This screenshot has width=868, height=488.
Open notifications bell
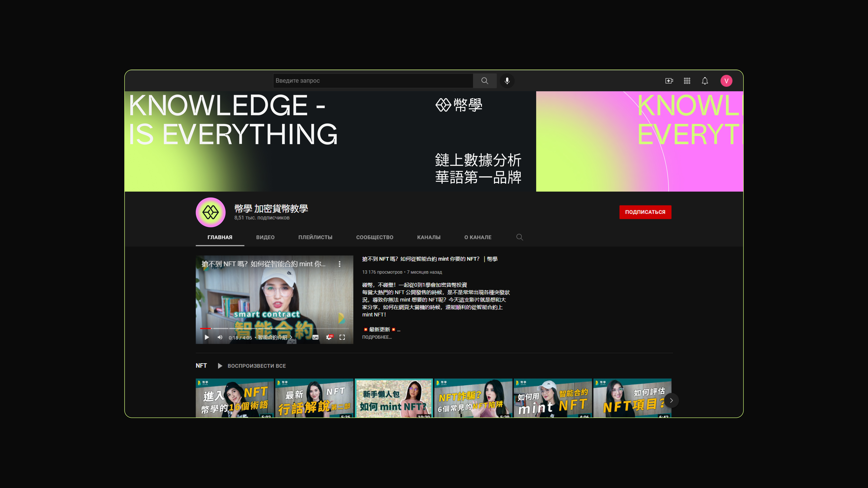tap(705, 81)
